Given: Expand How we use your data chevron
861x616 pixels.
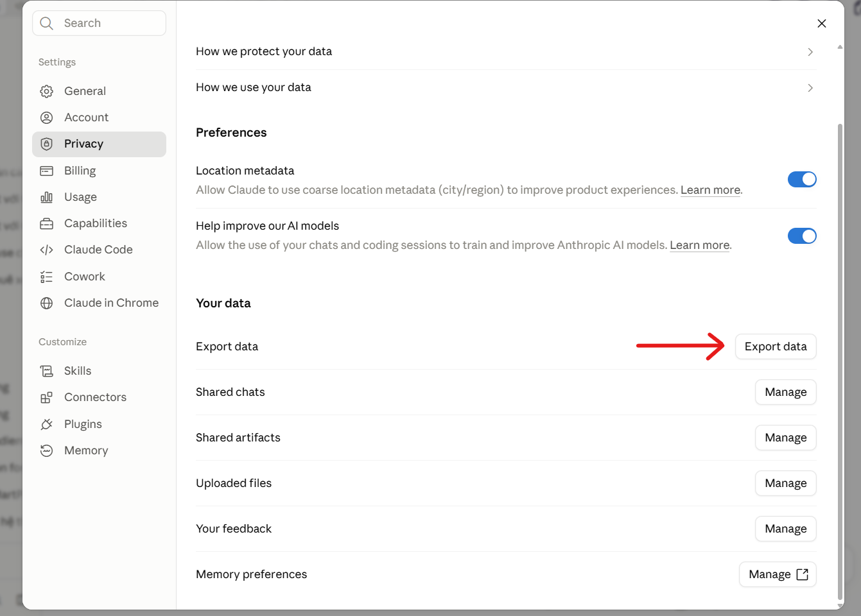Looking at the screenshot, I should (x=810, y=88).
